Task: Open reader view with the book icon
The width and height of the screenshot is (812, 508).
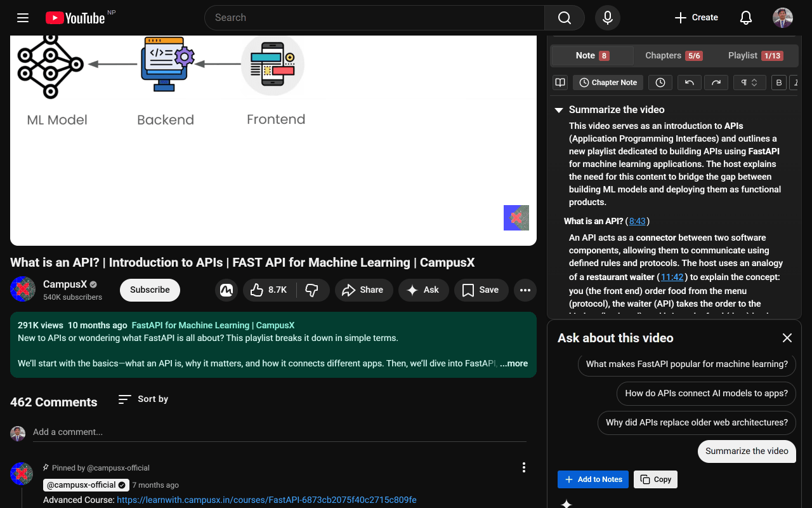Action: point(560,82)
